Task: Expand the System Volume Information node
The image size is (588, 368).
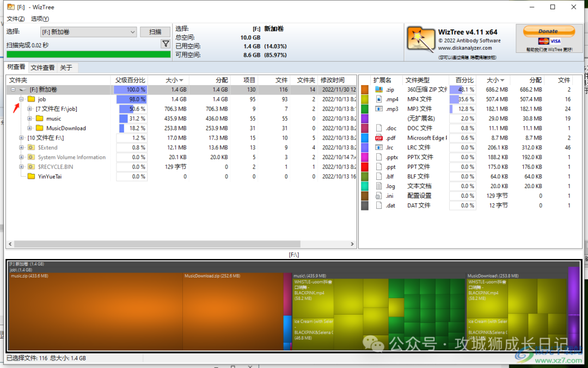Action: tap(21, 158)
